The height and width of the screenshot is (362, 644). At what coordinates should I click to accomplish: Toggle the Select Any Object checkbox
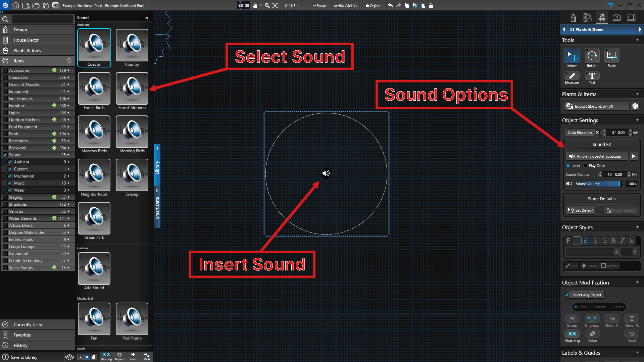pyautogui.click(x=567, y=295)
